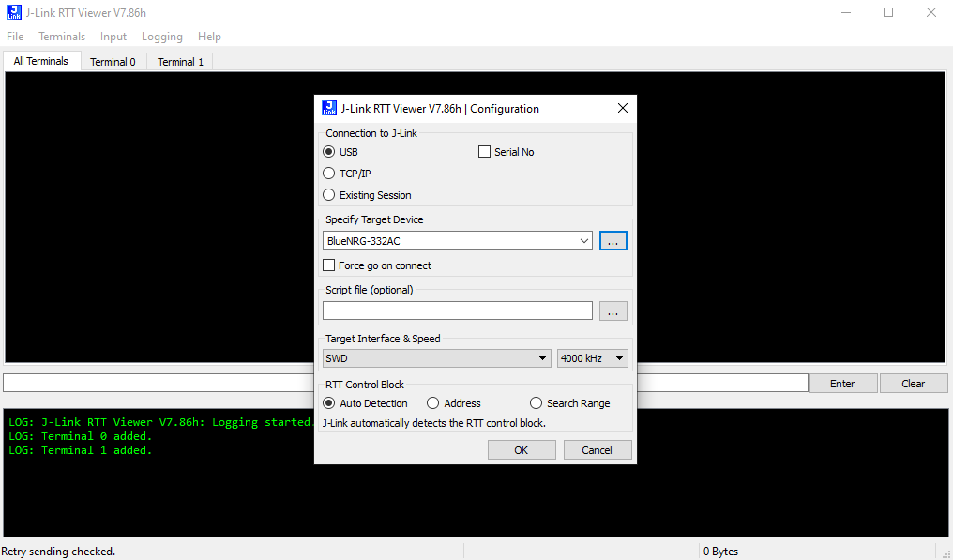Open the Input menu
The width and height of the screenshot is (953, 560).
113,37
